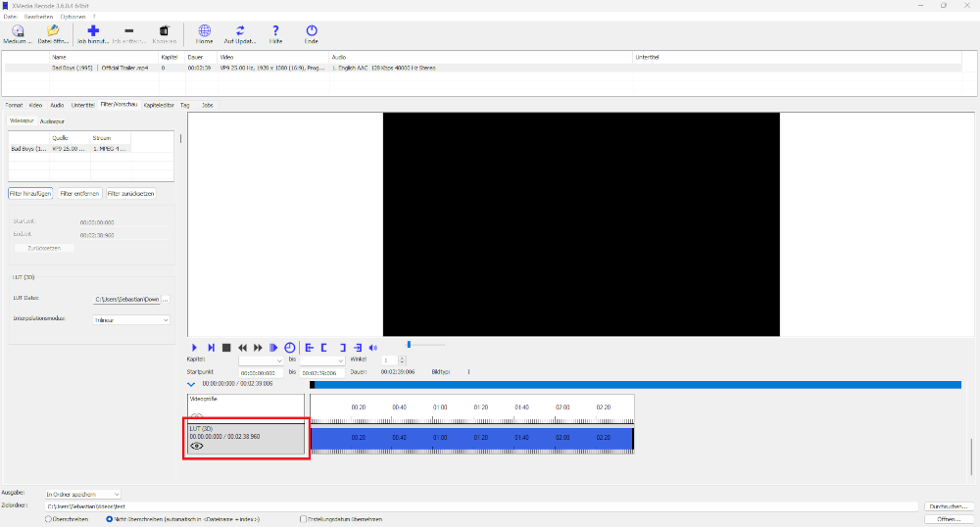Click the LUT (3D) blue timeline clip
Screen dimensions: 980x527
tap(472, 438)
